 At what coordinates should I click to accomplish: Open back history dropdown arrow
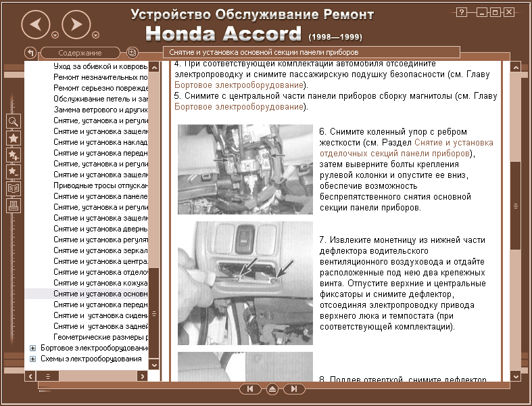pos(55,35)
